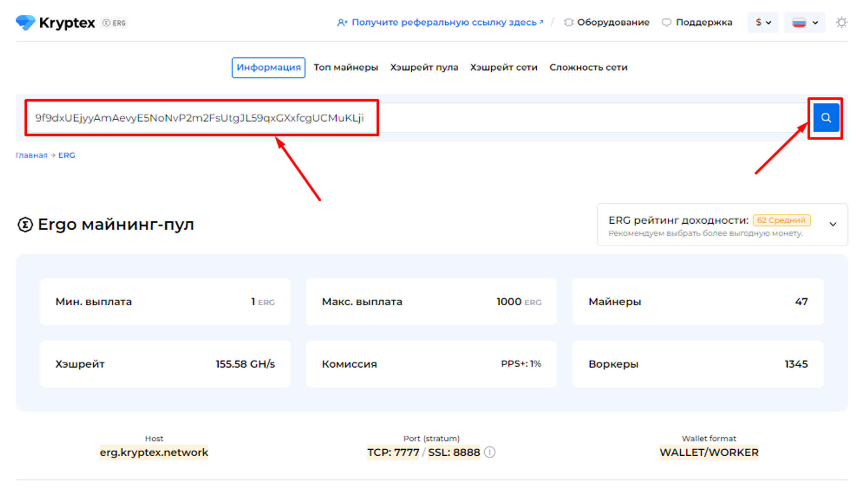Click the TCP: 7777 port value
Viewport: 868px width, 487px height.
[393, 452]
